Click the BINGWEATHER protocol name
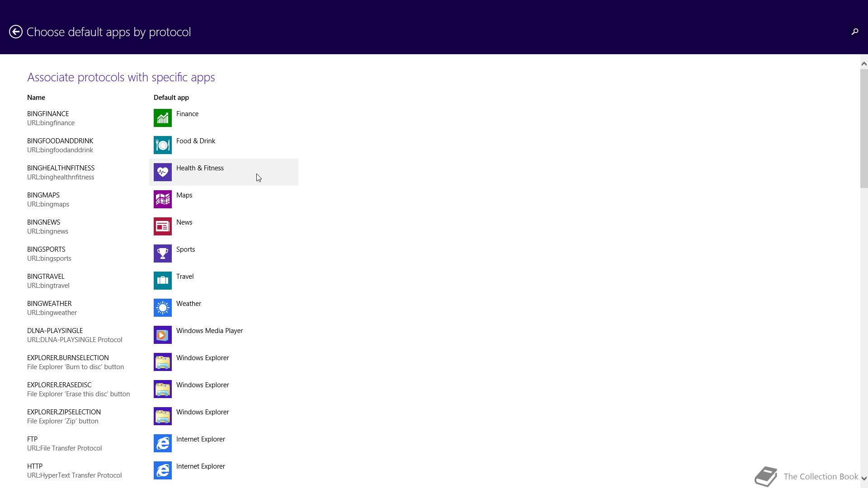This screenshot has height=488, width=868. [x=49, y=304]
